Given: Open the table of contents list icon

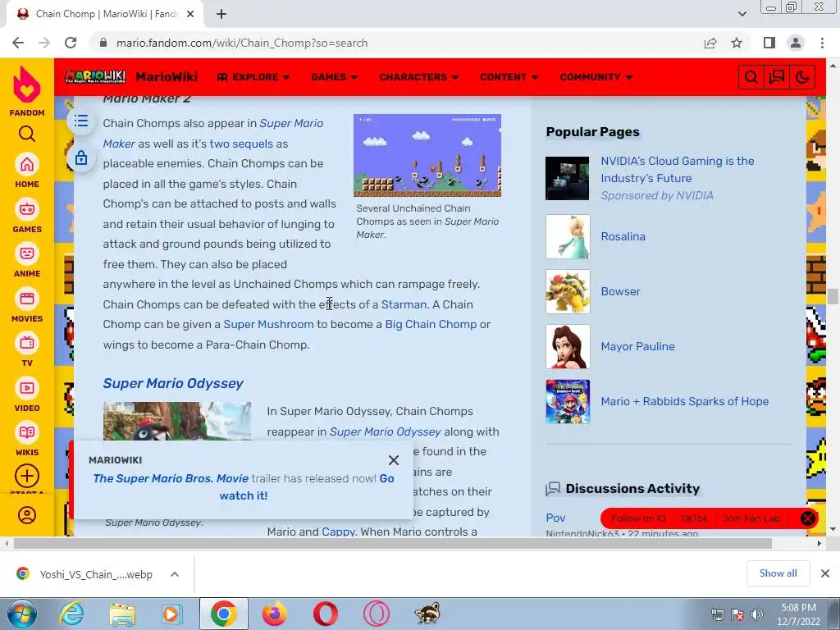Looking at the screenshot, I should coord(81,121).
